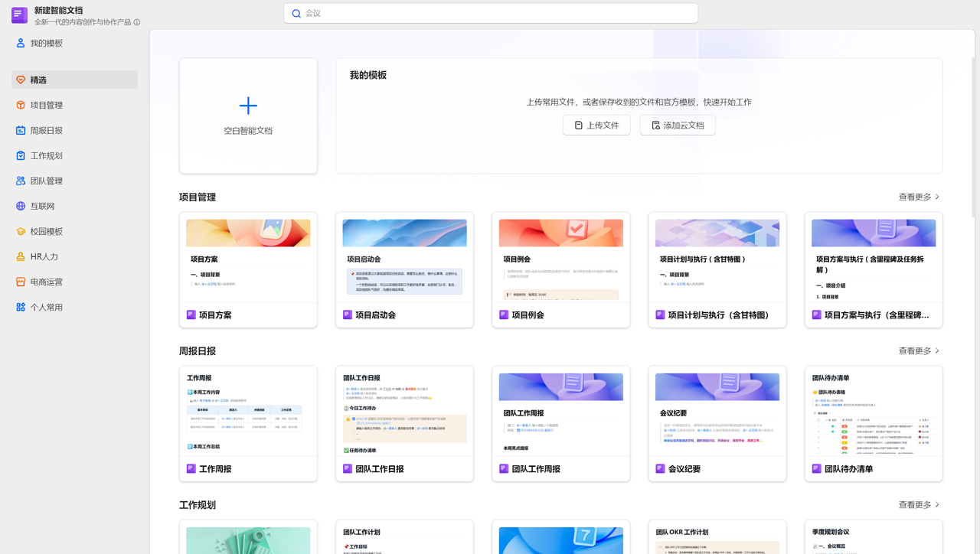Click the clipboard icon for sidebar 工作规划
Viewport: 980px width, 554px height.
21,155
